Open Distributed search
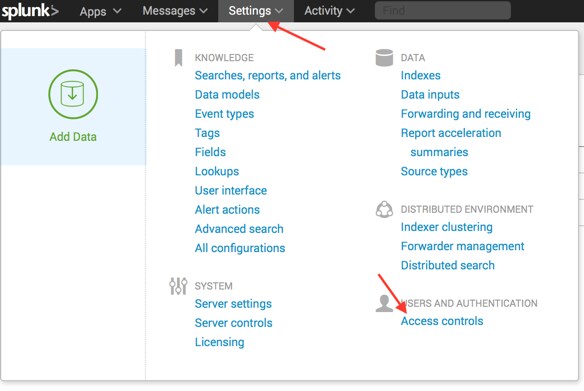This screenshot has width=584, height=391. [x=448, y=266]
